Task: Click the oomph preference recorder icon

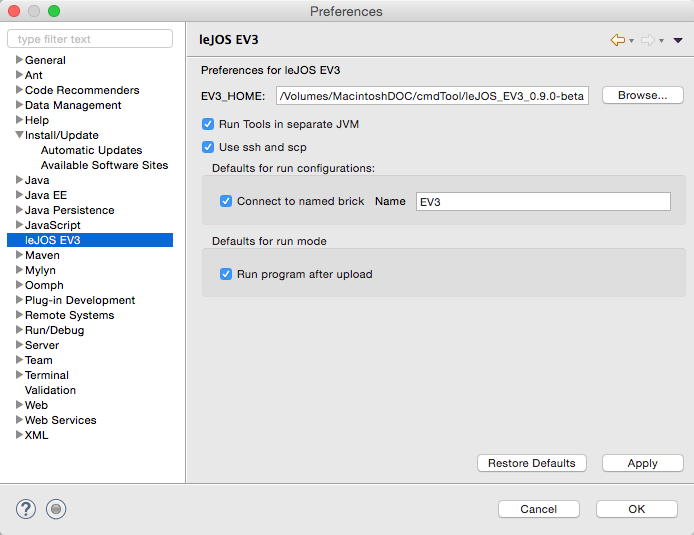Action: pos(56,509)
